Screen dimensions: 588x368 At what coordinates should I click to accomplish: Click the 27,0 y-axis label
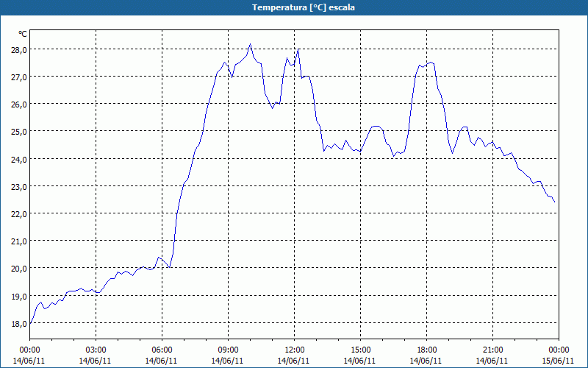point(18,77)
